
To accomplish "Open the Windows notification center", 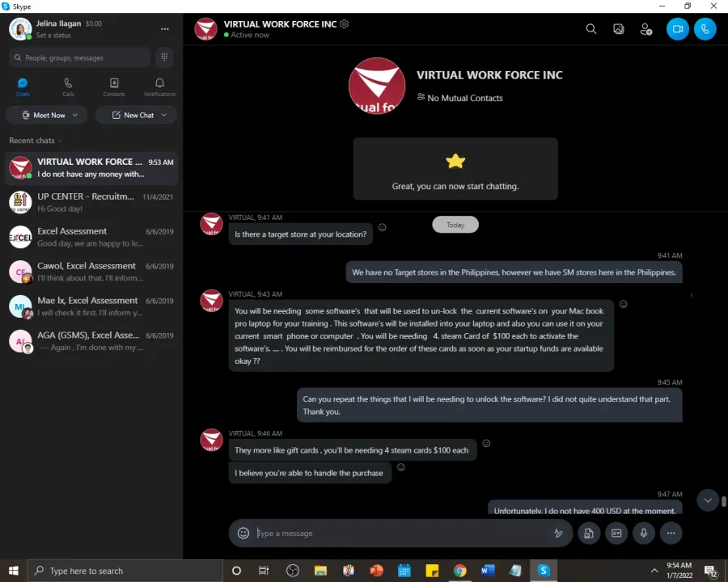I will coord(710,571).
